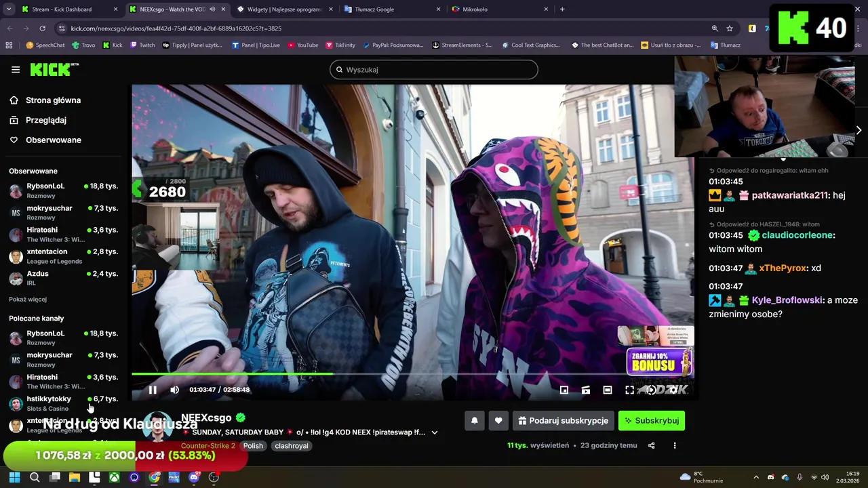Open NEEXcsgo channel name

click(x=206, y=418)
